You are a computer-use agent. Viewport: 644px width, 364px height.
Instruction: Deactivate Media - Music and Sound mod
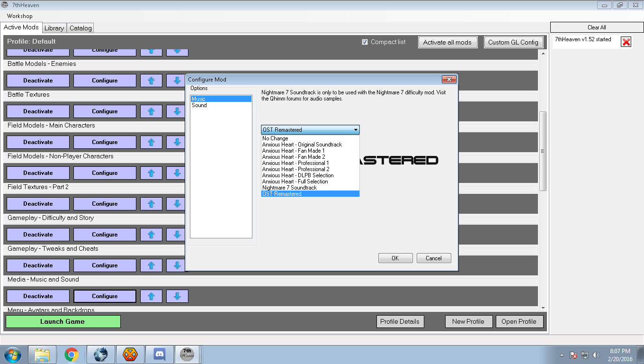38,296
